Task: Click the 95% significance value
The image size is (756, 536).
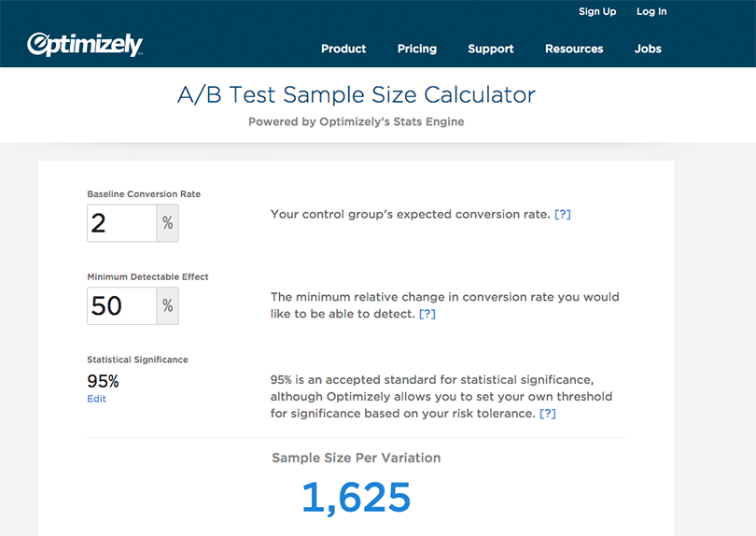Action: tap(103, 381)
